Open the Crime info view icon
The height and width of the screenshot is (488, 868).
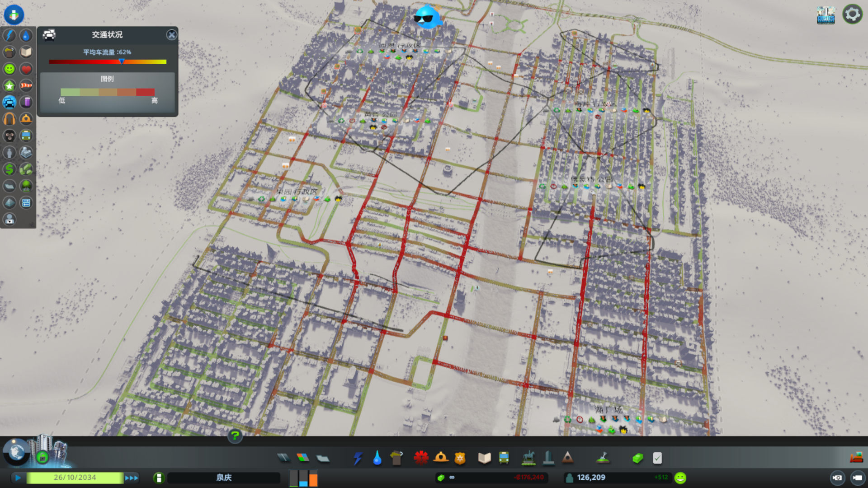click(x=9, y=136)
